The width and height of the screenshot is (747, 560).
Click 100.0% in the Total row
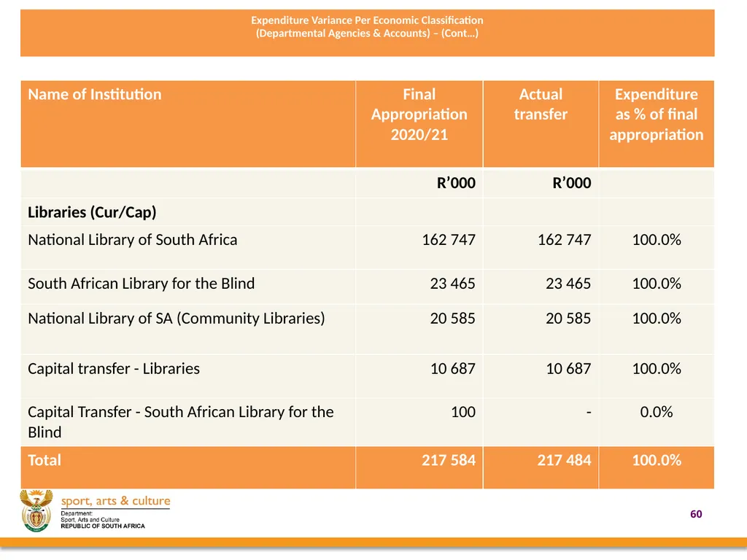click(657, 460)
